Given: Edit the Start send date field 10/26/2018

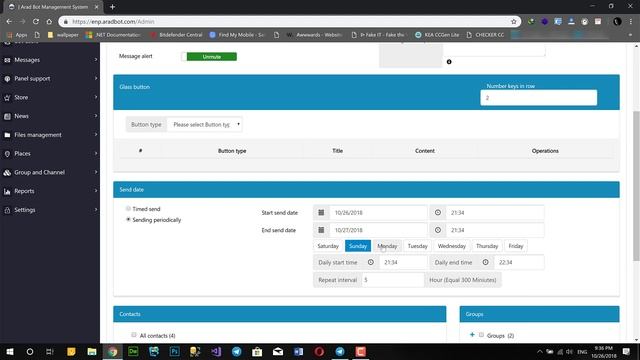Looking at the screenshot, I should pyautogui.click(x=378, y=213).
